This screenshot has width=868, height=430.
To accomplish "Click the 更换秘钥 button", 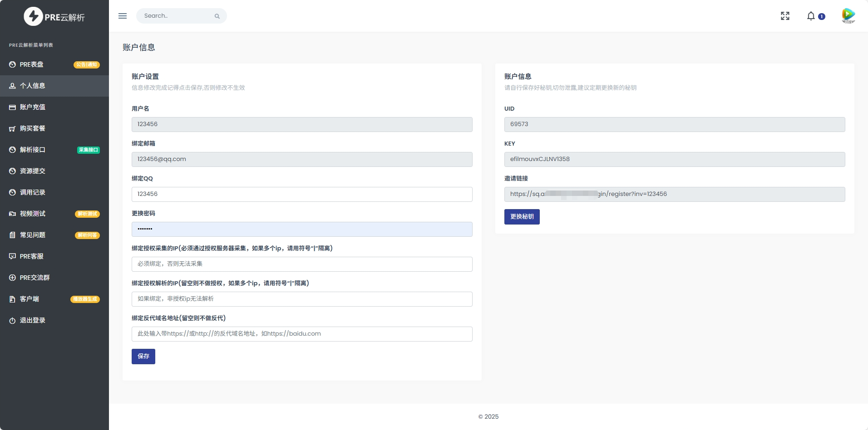I will pyautogui.click(x=522, y=217).
